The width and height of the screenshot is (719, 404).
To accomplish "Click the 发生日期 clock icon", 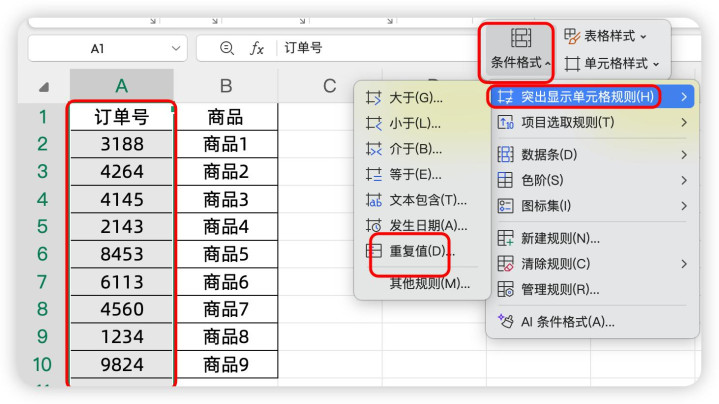I will [x=373, y=226].
